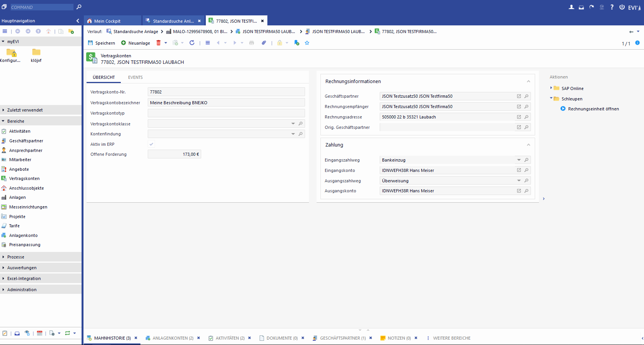Open Rechnungsadresse record via link icon
Screen dimensions: 644x345
tap(519, 117)
